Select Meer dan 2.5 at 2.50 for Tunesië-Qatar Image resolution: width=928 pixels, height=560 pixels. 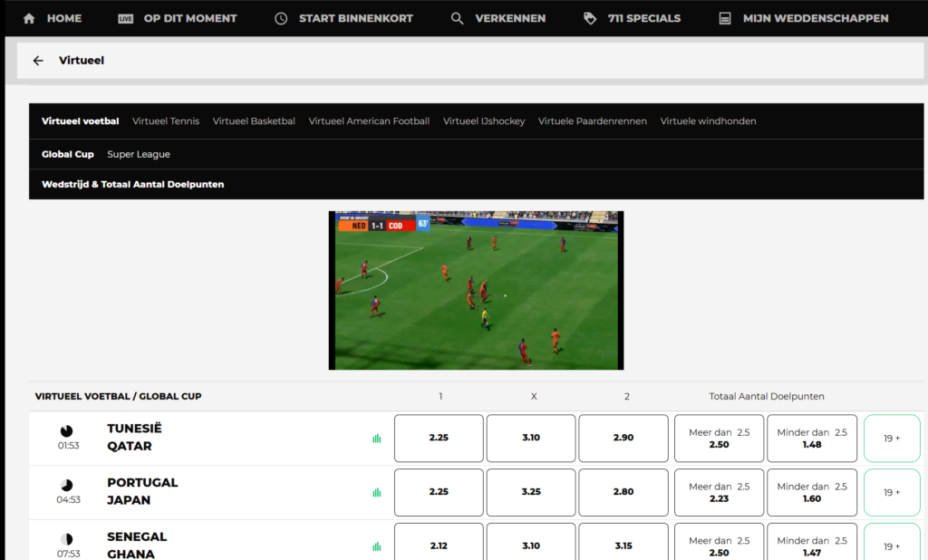[x=719, y=438]
